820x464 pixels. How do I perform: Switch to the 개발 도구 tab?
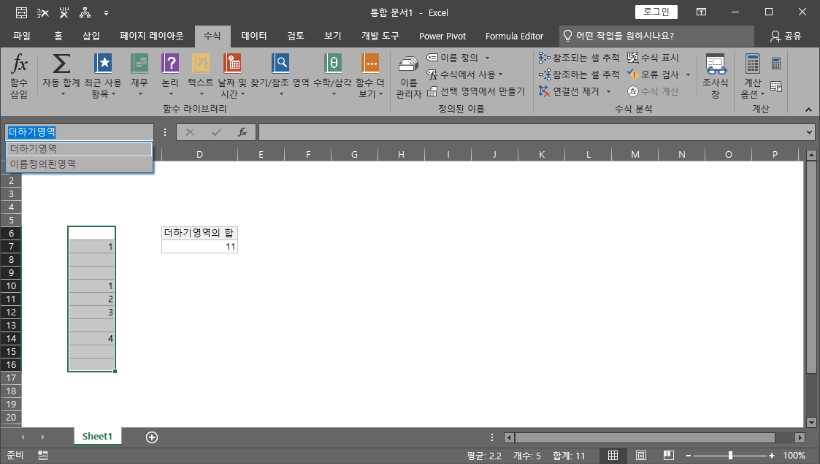point(380,36)
